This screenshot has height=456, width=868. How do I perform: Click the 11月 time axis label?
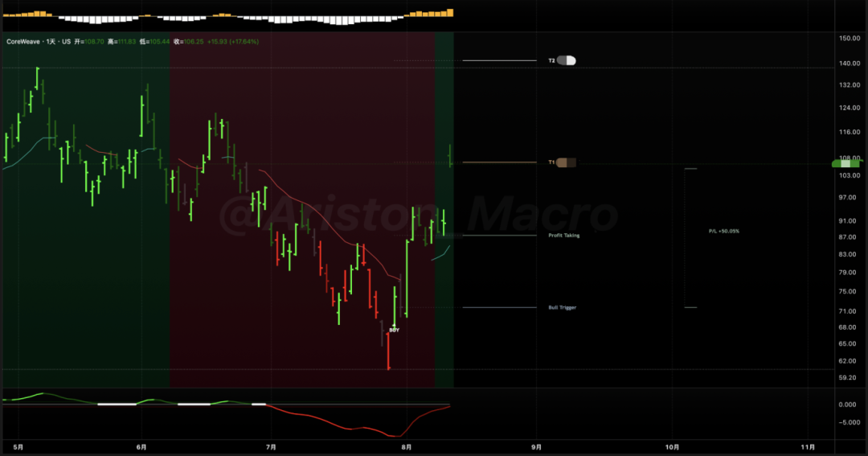click(x=809, y=447)
